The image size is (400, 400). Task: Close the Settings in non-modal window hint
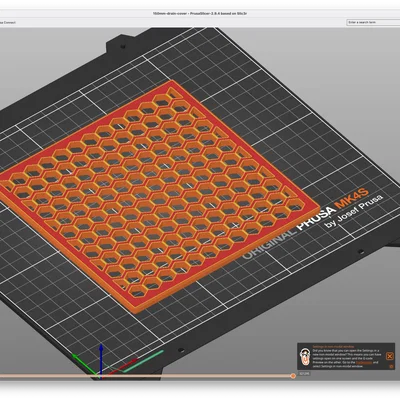(x=390, y=356)
